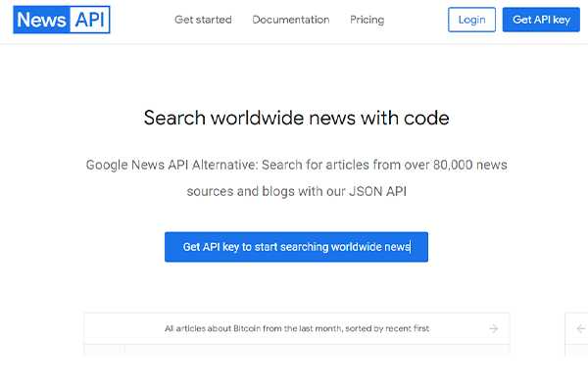Click the Get API key header button
This screenshot has height=392, width=588.
pos(541,20)
